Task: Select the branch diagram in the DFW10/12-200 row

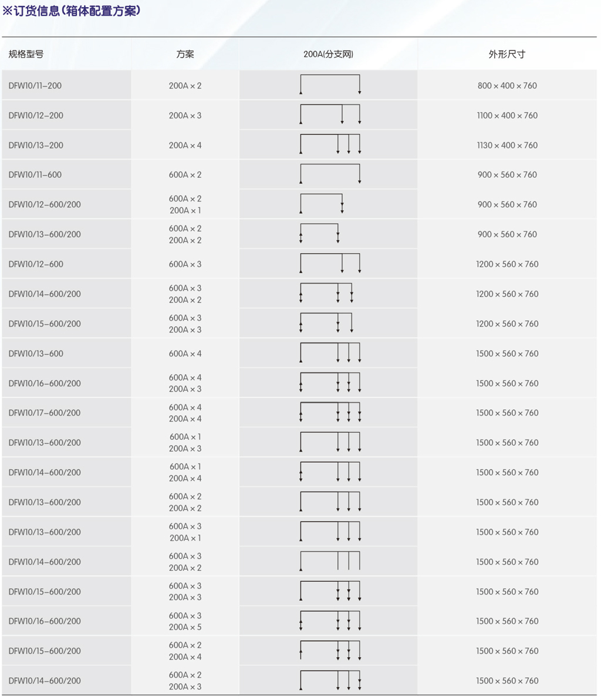Action: click(330, 115)
